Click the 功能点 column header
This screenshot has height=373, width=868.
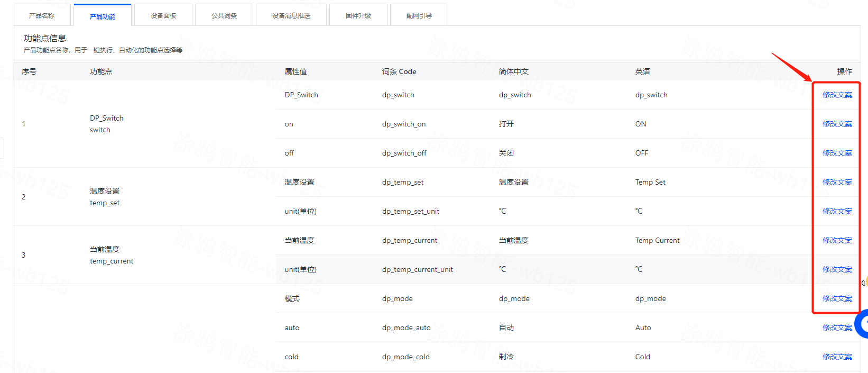point(101,71)
